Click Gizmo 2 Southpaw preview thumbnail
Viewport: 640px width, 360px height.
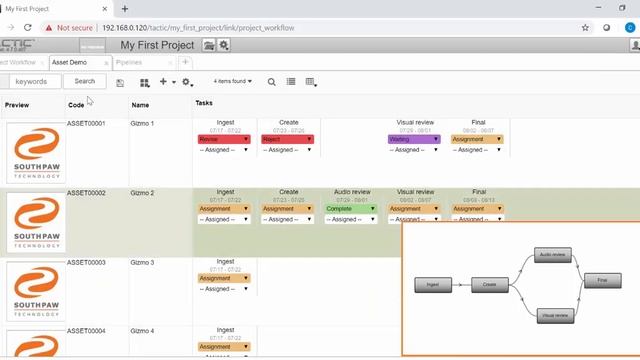pos(36,222)
